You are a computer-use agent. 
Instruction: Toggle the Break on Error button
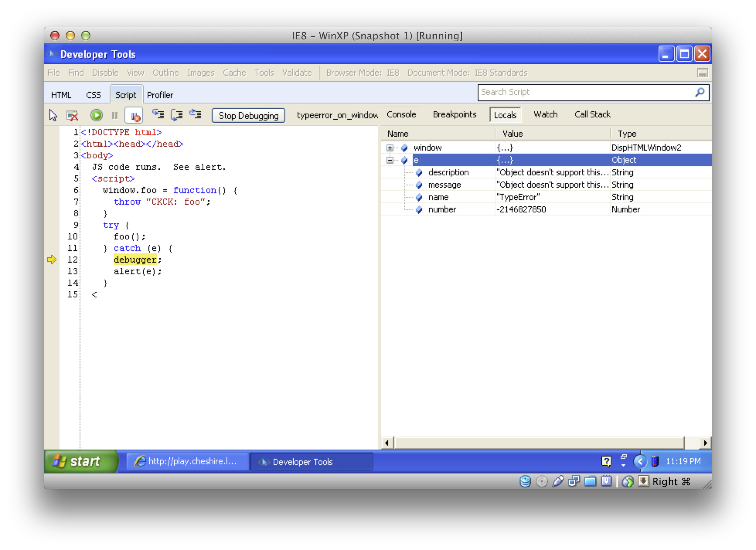[134, 115]
